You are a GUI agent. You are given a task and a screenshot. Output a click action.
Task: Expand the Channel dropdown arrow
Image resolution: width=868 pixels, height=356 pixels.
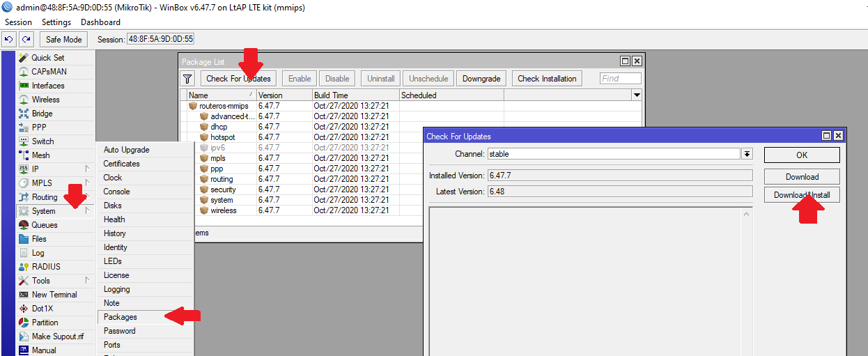(747, 154)
